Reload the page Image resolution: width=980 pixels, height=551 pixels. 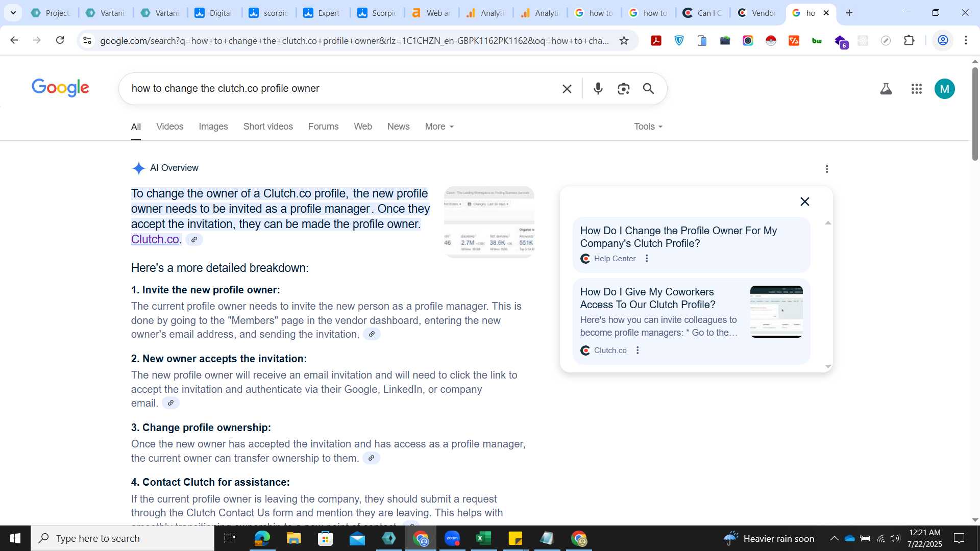(60, 40)
